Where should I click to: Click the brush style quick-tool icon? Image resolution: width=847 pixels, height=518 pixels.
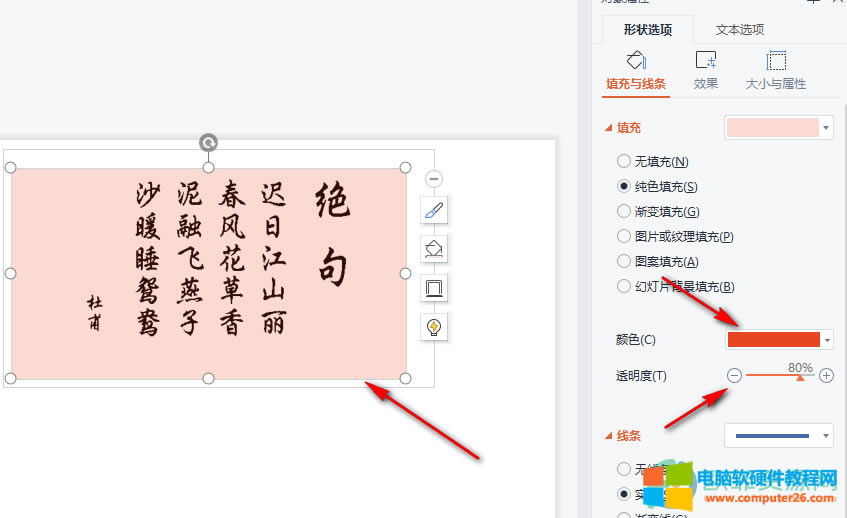[x=434, y=210]
